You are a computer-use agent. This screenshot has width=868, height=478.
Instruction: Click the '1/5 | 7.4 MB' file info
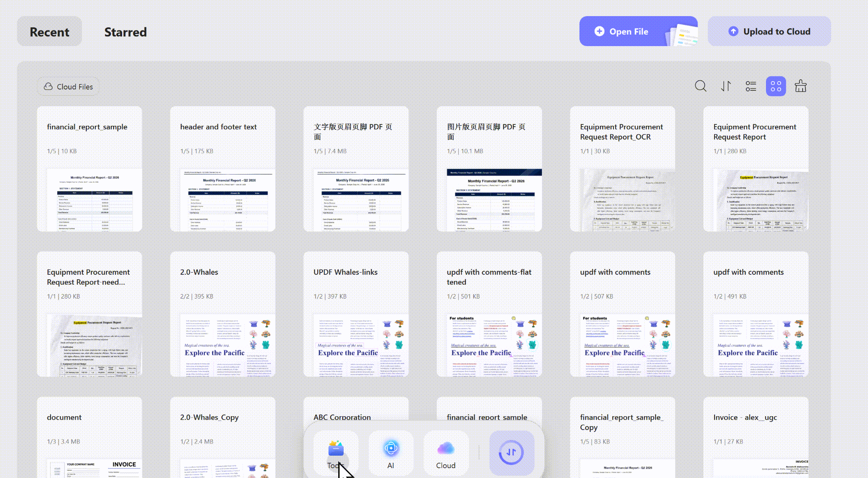[x=330, y=151]
